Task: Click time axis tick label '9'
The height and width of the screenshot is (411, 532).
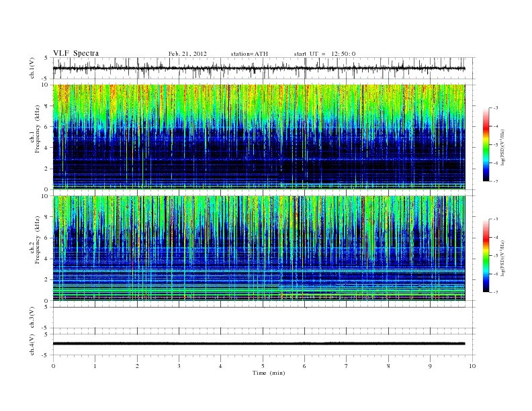Action: [430, 366]
